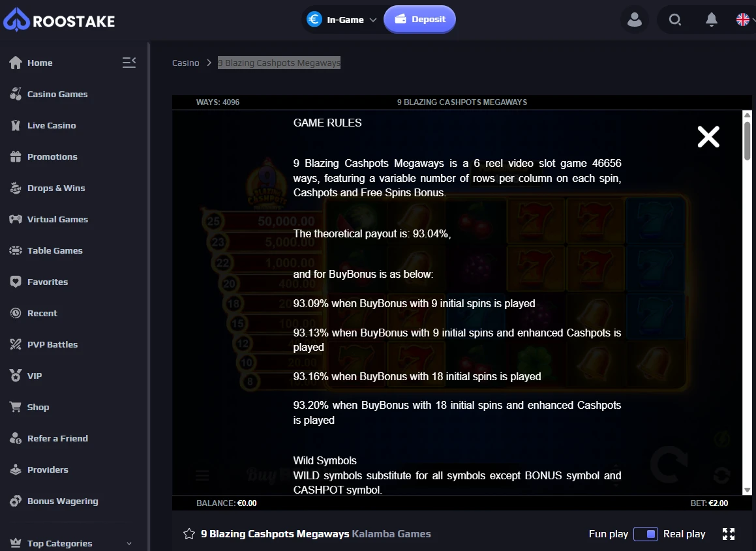This screenshot has width=756, height=551.
Task: Click the Real play label
Action: click(684, 533)
